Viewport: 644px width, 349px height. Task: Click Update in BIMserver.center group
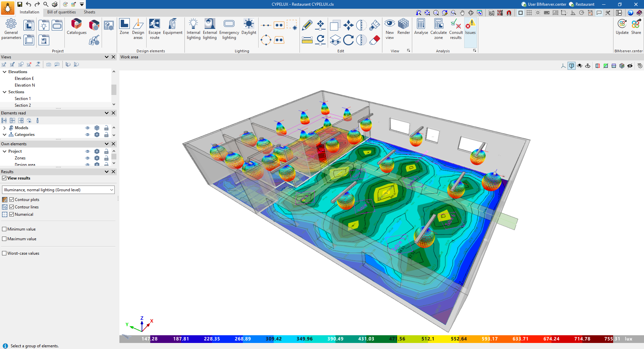click(x=622, y=27)
